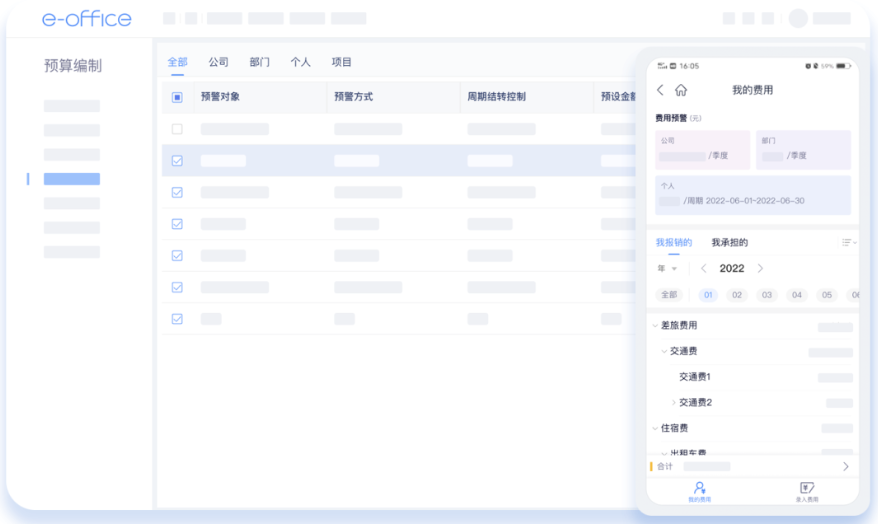Image resolution: width=878 pixels, height=525 pixels.
Task: Go to next year after 2022
Action: tap(760, 269)
